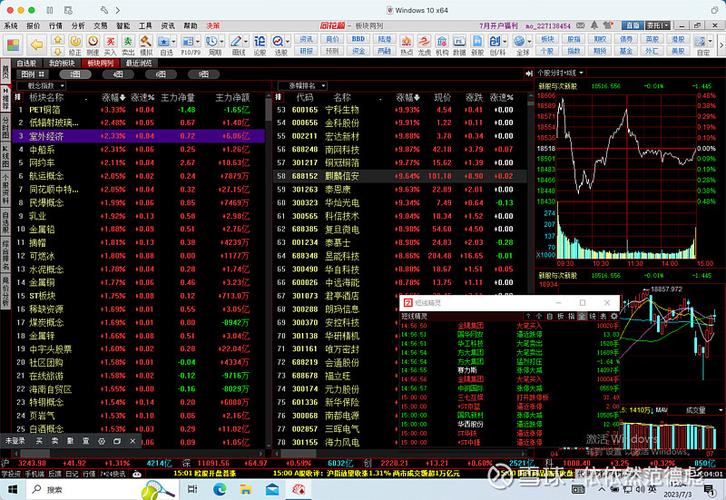Switch to the 我的板块 tab
Screen dimensions: 726x500
click(62, 63)
